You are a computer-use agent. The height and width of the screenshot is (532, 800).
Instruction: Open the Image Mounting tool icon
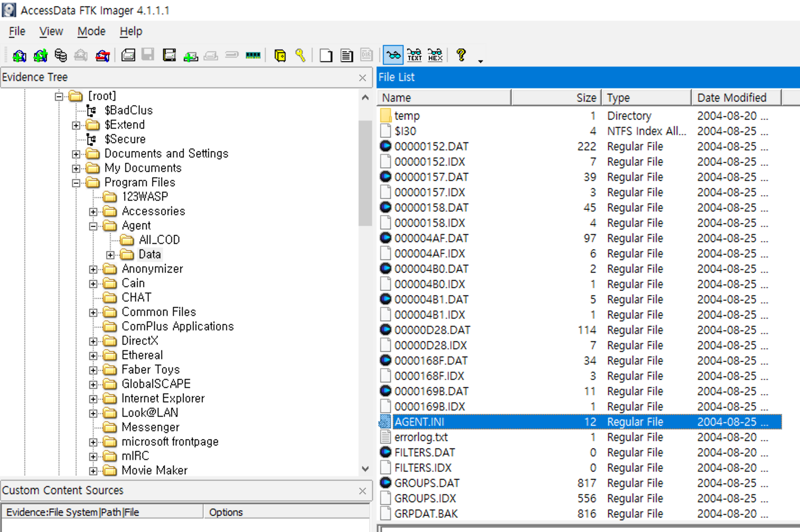click(60, 55)
